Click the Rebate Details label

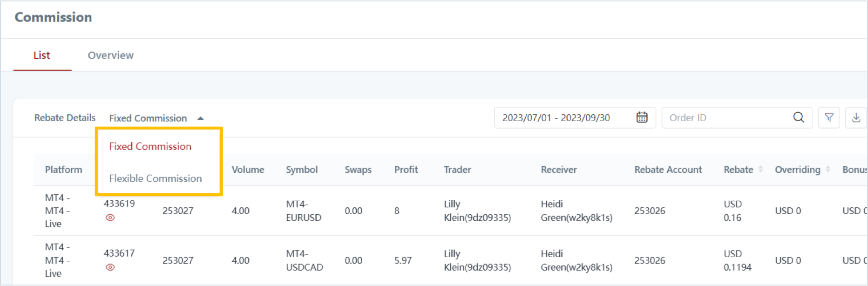(x=65, y=118)
